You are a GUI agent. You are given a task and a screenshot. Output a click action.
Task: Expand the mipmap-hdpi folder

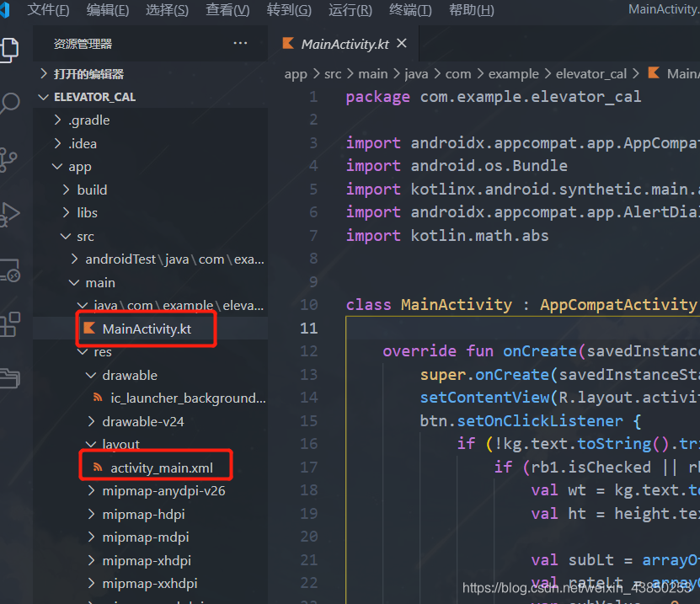[151, 514]
